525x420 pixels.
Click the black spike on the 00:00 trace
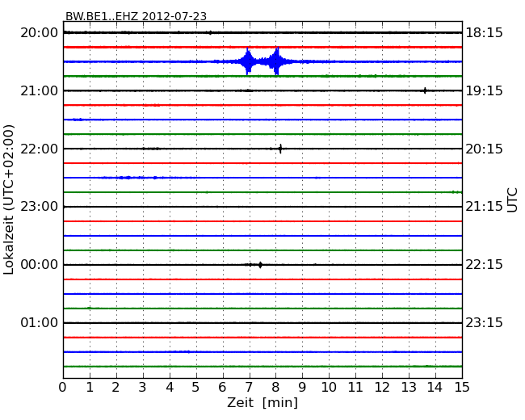260,265
